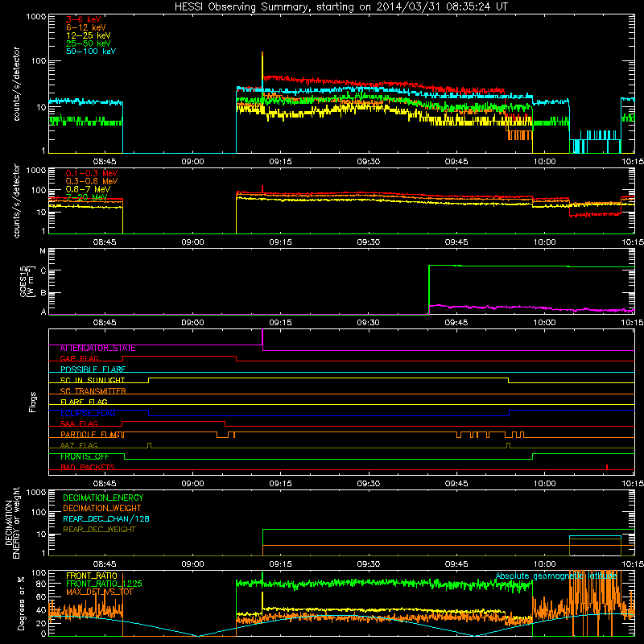This screenshot has height=644, width=644.
Task: Click the Absolute geomagnetic latitude label
Action: coord(556,576)
